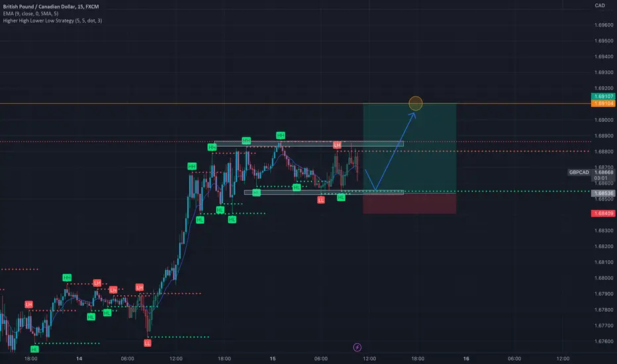Click the 1.68300 price axis label
The width and height of the screenshot is (617, 364).
pyautogui.click(x=604, y=230)
